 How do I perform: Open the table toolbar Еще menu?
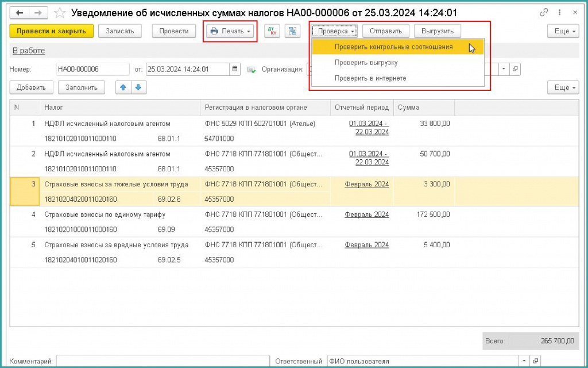coord(563,87)
